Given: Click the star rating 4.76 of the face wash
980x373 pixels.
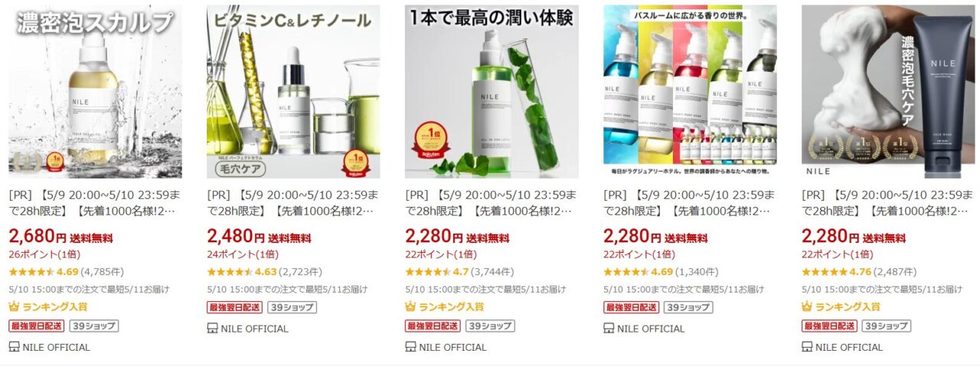Looking at the screenshot, I should [x=837, y=271].
